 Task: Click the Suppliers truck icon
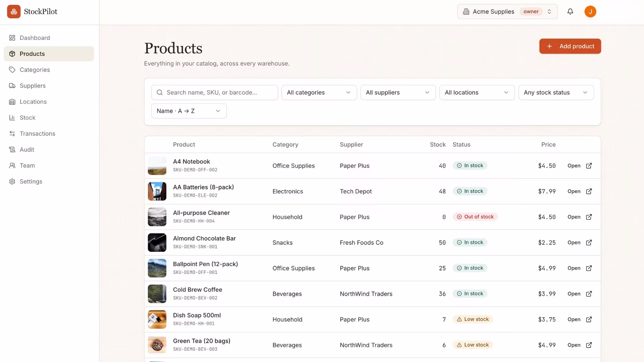[12, 86]
